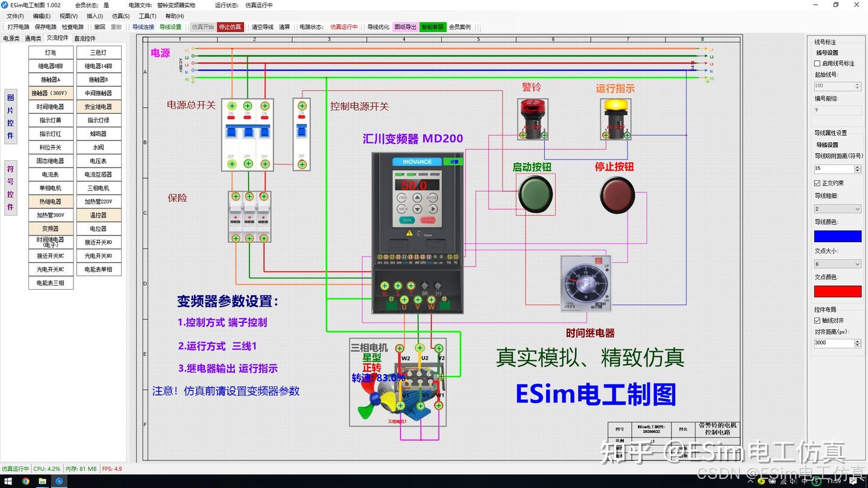The width and height of the screenshot is (868, 488).
Task: Open the Windows Start menu
Action: [8, 481]
